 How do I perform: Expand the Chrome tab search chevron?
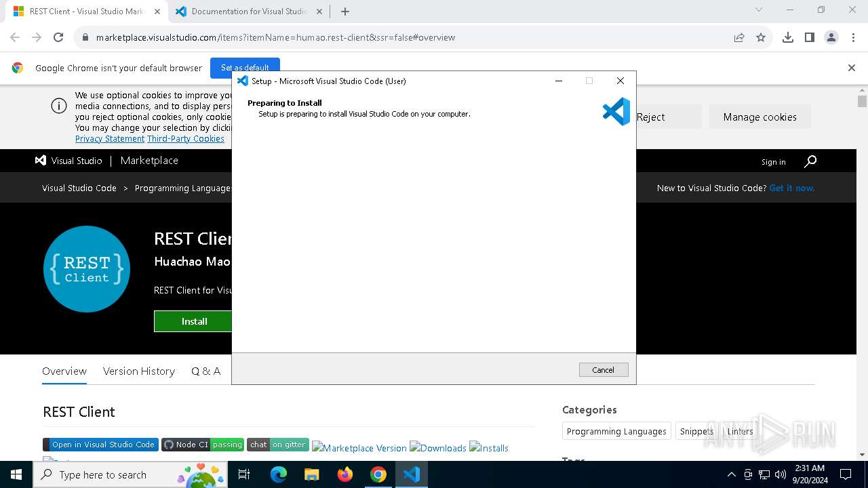point(759,9)
